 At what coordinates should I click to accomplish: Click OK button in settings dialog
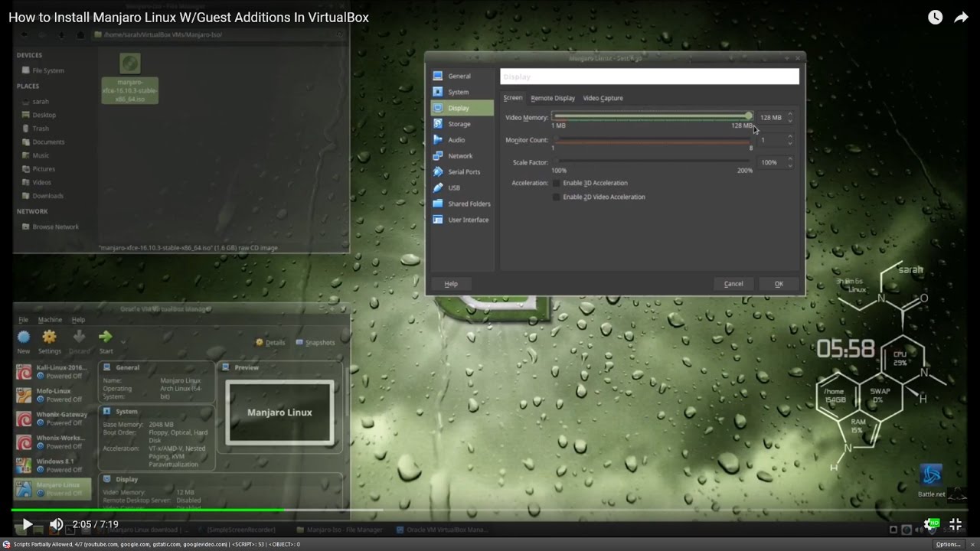click(x=779, y=284)
